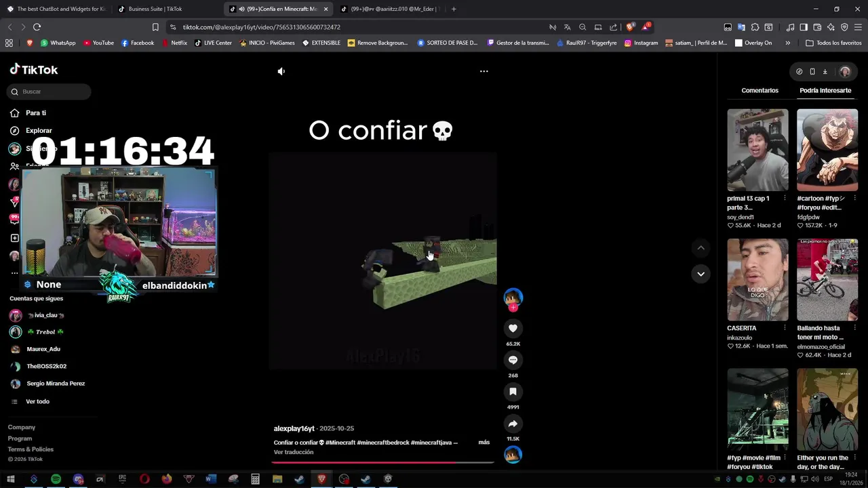The height and width of the screenshot is (488, 868).
Task: Click the tiktok.com address bar URL
Action: click(262, 27)
